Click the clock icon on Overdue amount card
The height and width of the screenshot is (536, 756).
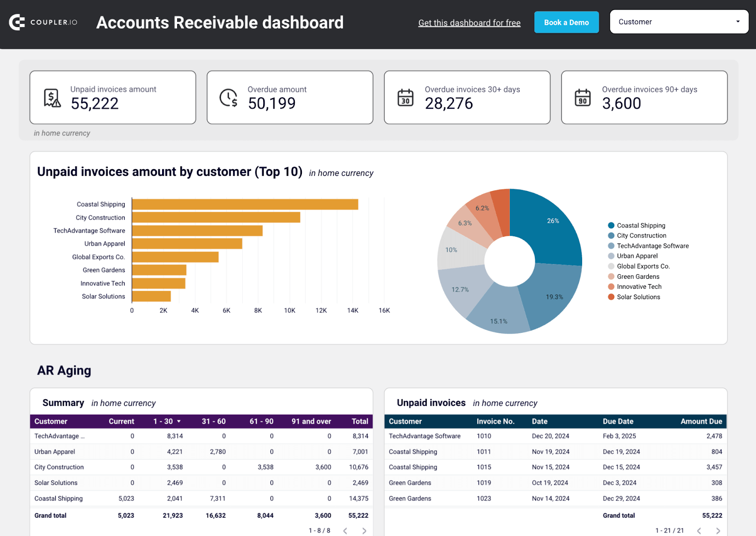228,96
